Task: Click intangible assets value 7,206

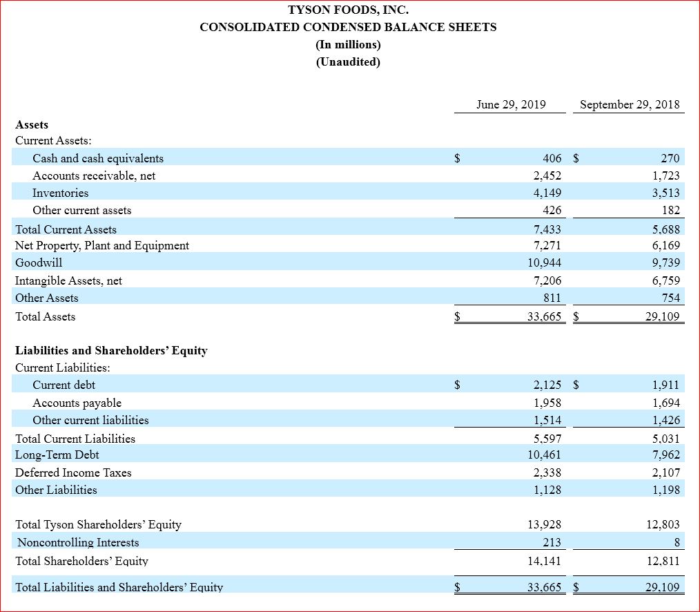Action: tap(547, 281)
